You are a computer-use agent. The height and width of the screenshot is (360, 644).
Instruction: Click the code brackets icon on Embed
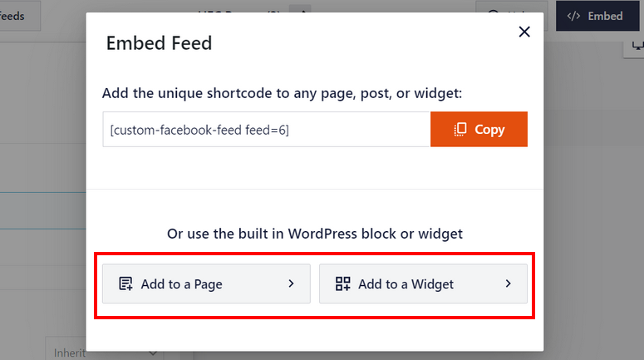(573, 16)
